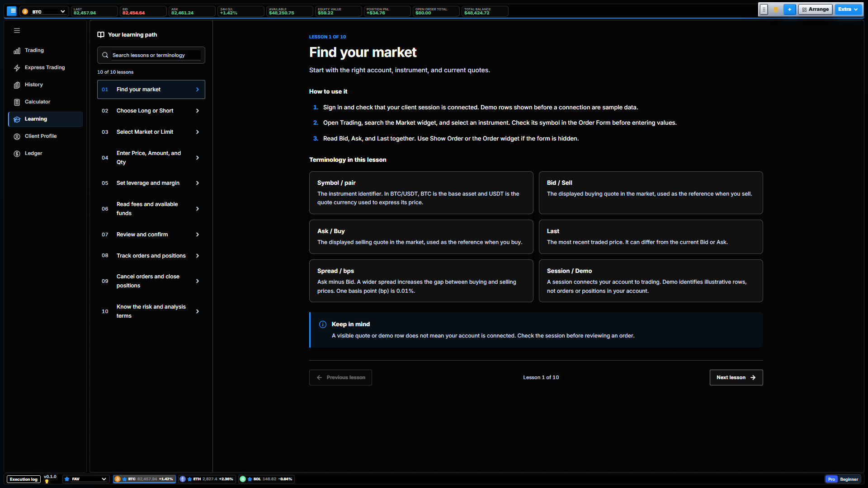Screen dimensions: 868x488
Task: Expand the Choose Long or Short lesson
Action: [151, 111]
